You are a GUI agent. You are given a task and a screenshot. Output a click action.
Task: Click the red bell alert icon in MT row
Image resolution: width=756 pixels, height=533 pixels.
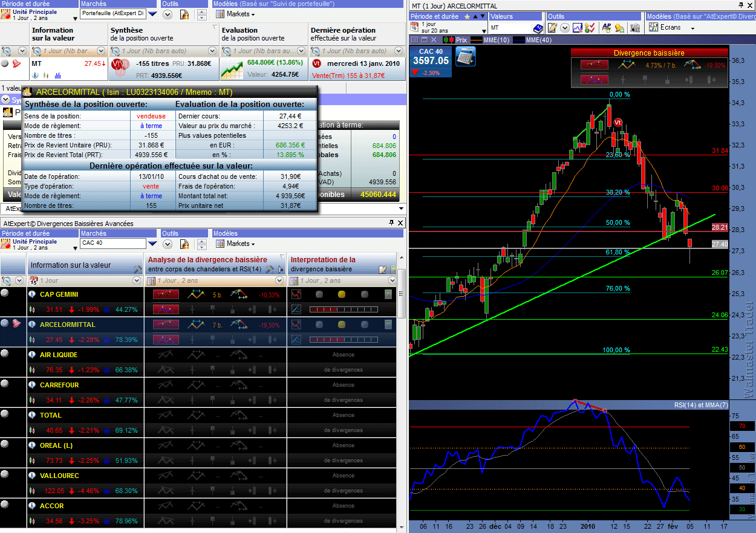point(16,63)
